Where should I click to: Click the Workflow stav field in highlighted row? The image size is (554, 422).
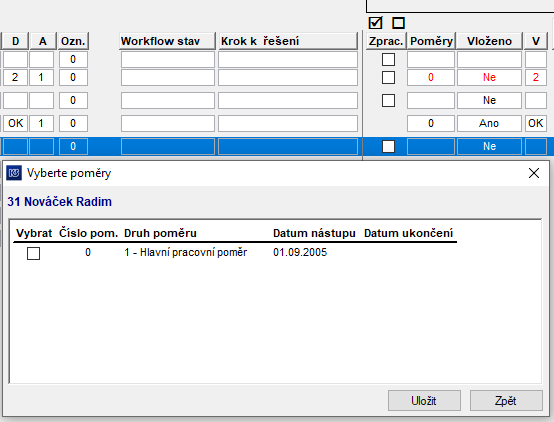tap(168, 146)
